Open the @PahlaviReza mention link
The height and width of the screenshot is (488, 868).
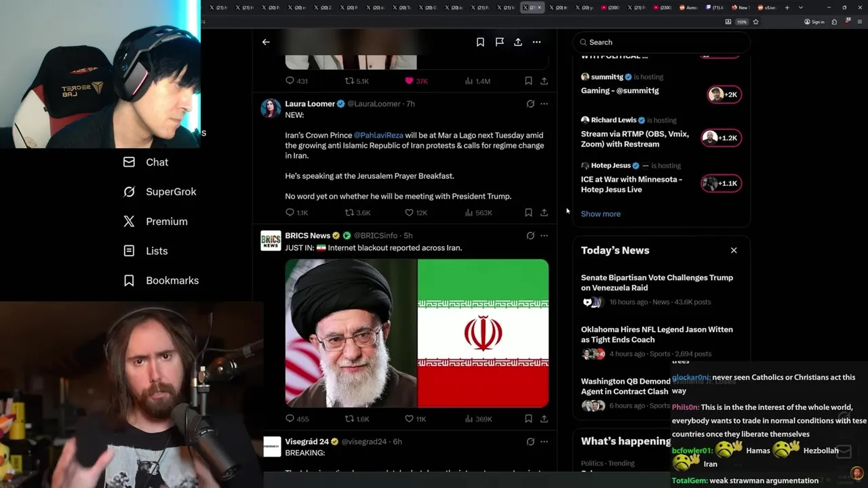pos(378,135)
